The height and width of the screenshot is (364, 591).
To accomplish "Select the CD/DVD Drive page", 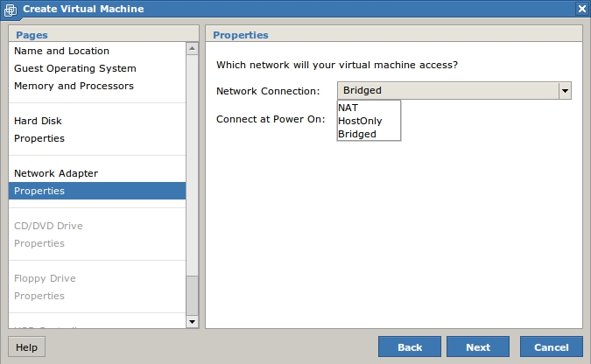I will click(97, 226).
